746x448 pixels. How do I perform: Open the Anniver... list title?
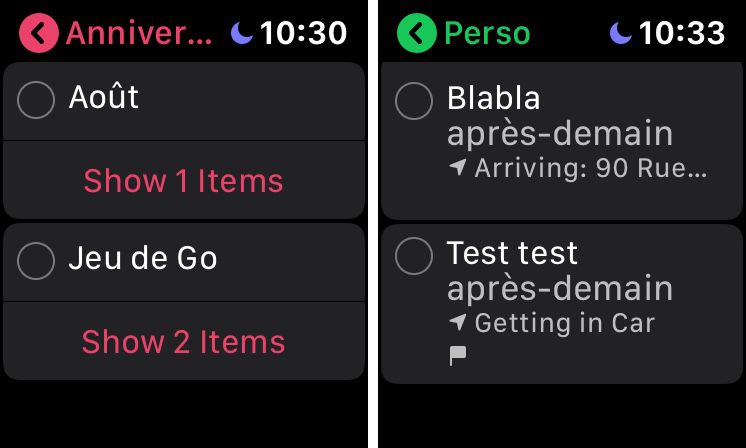click(139, 33)
